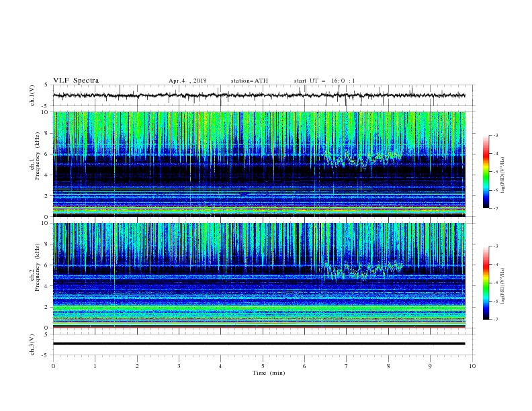Click the "8" tick on ch.2 frequency axis
This screenshot has height=411, width=532.
pos(46,244)
